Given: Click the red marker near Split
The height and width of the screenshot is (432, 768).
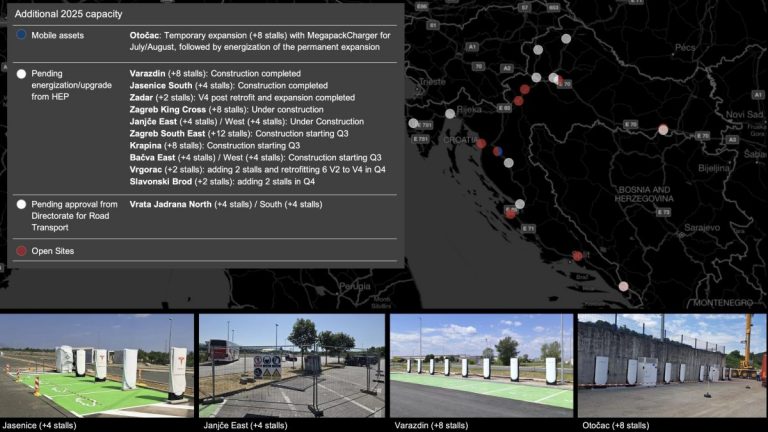Looking at the screenshot, I should (x=511, y=213).
